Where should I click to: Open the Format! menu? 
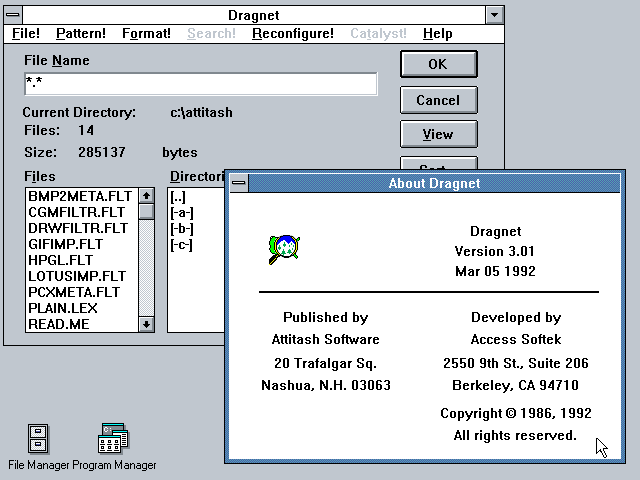pos(146,34)
